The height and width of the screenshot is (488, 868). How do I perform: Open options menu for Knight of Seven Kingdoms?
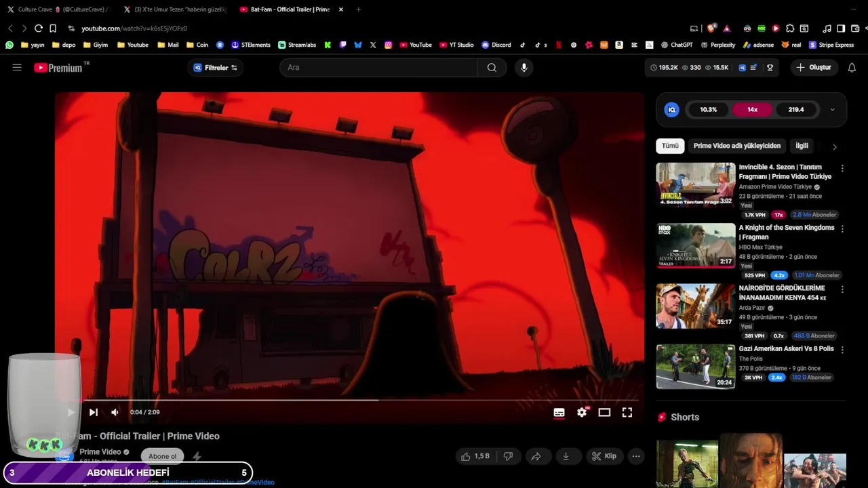pyautogui.click(x=842, y=229)
